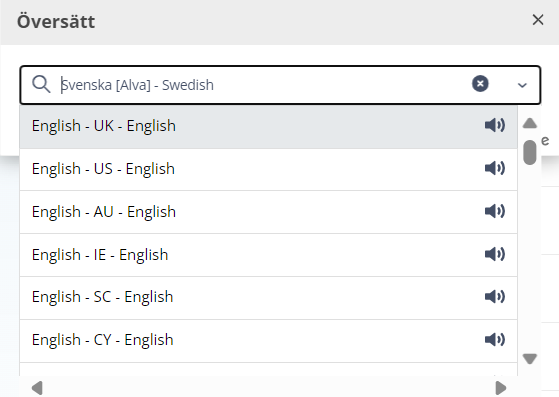Image resolution: width=559 pixels, height=397 pixels.
Task: Click the scroll down arrow
Action: [530, 359]
